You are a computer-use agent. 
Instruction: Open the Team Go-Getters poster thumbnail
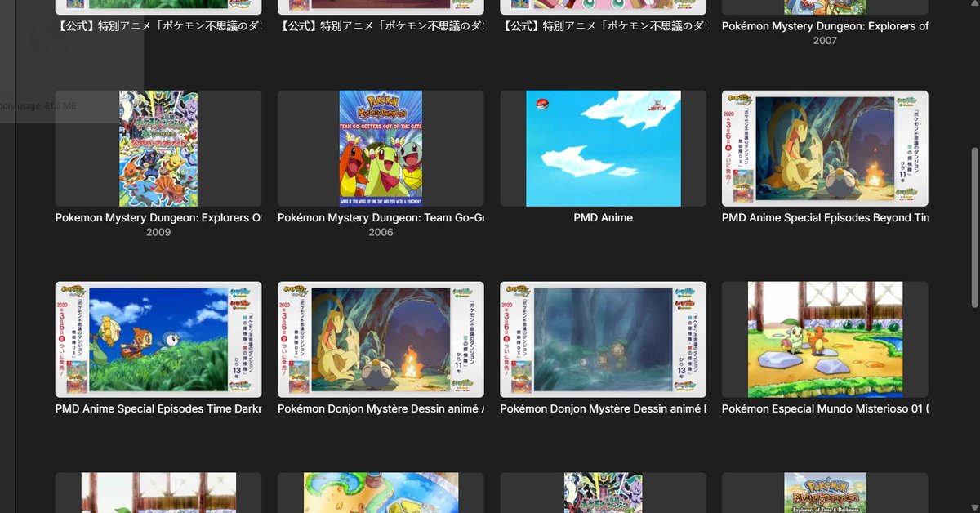[x=381, y=149]
